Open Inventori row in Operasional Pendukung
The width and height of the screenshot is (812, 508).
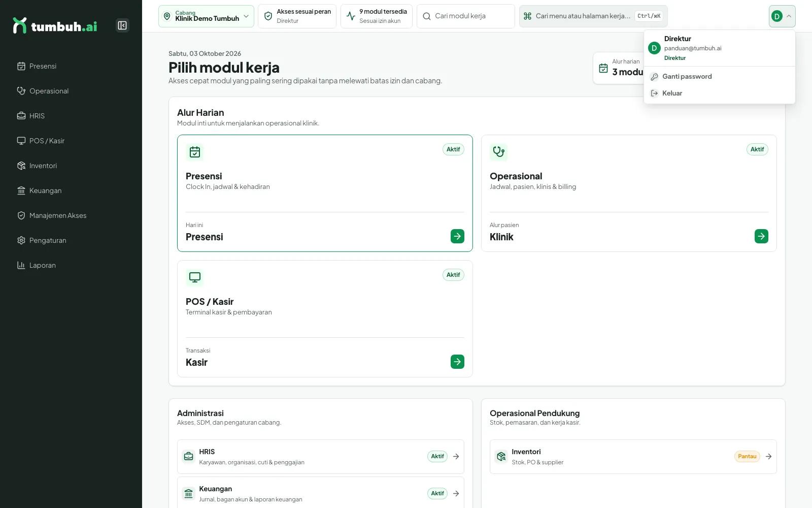pyautogui.click(x=633, y=457)
